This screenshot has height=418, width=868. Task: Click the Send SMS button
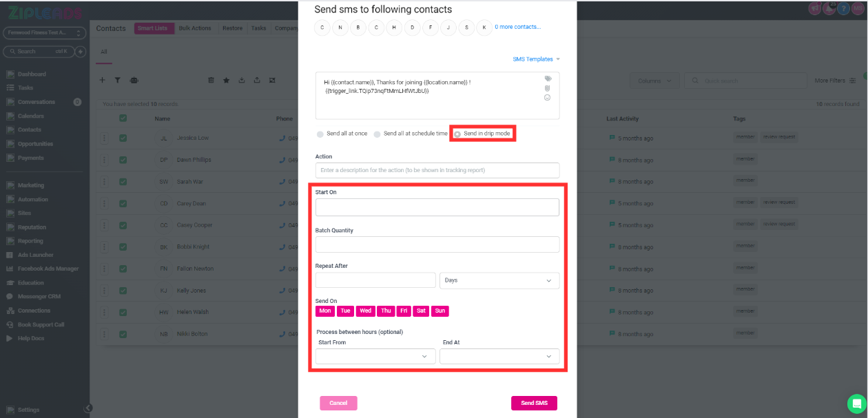point(534,403)
